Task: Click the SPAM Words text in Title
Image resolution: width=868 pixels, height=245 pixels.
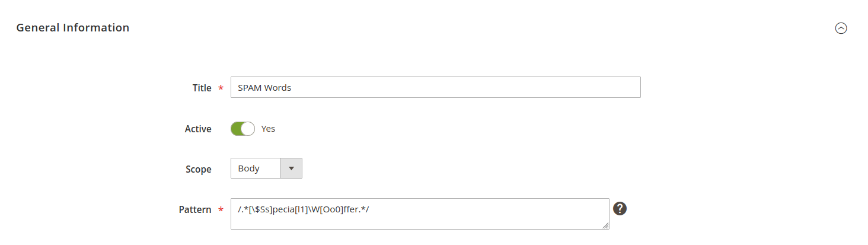Action: 264,88
